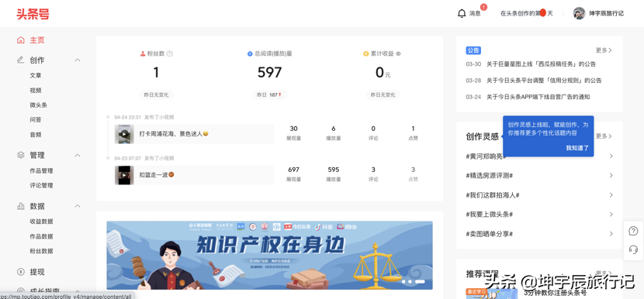Click the 数据 chart icon

20,206
